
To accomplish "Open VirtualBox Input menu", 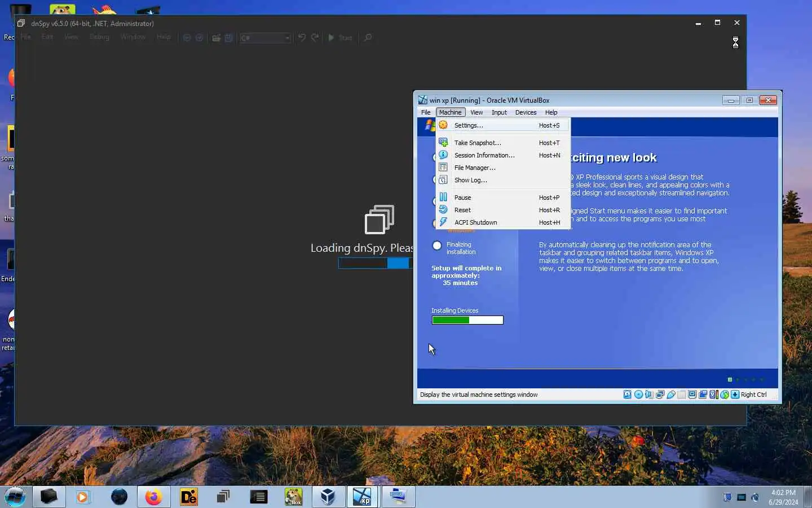I will pos(499,112).
